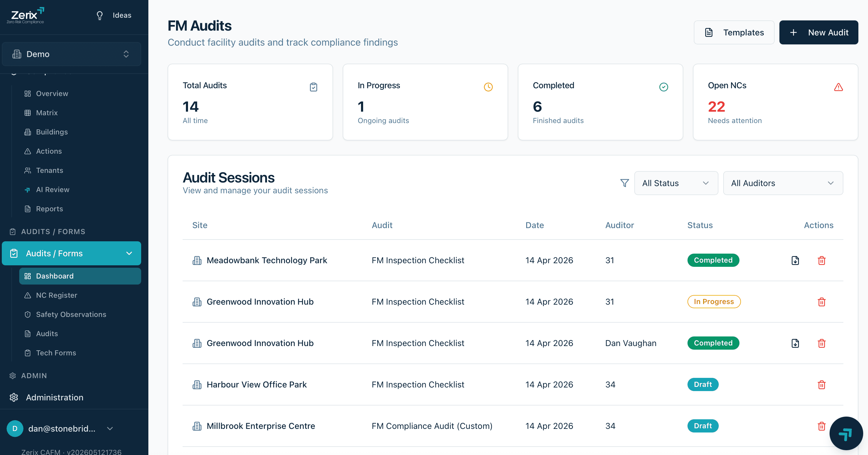Image resolution: width=868 pixels, height=455 pixels.
Task: Delete the Dan Vaughan Greenwood audit
Action: click(x=821, y=343)
